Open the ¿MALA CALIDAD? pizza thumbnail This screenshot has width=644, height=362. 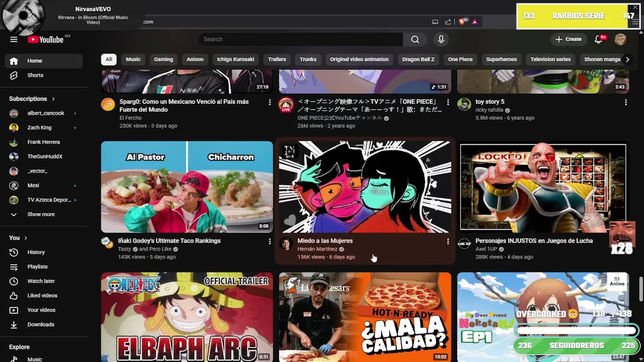(365, 317)
